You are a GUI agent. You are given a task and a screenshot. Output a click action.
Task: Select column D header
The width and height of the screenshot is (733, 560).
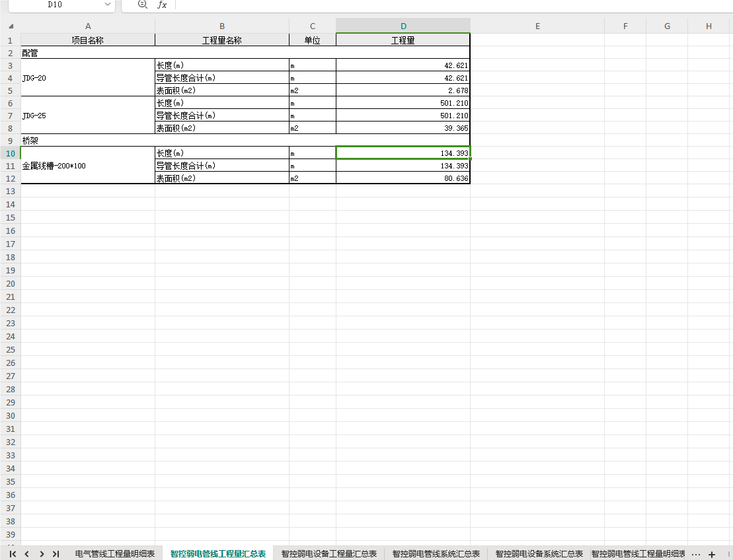[x=403, y=26]
